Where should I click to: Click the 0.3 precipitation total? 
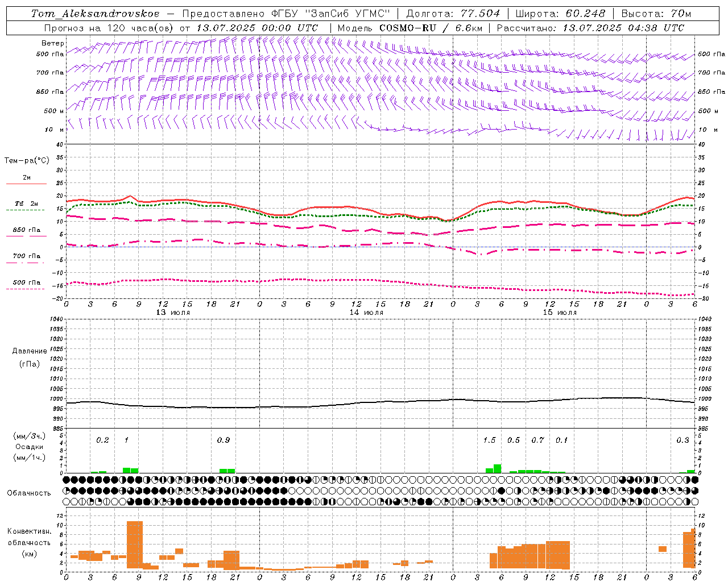(x=682, y=440)
